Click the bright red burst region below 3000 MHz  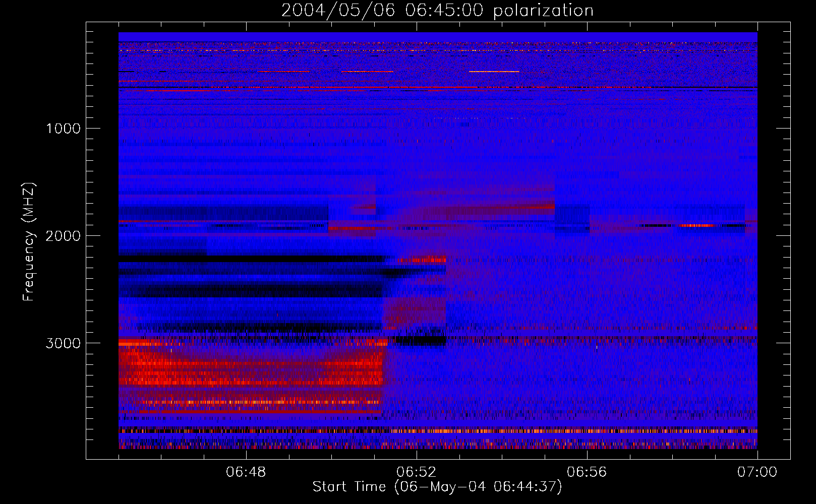click(x=252, y=375)
